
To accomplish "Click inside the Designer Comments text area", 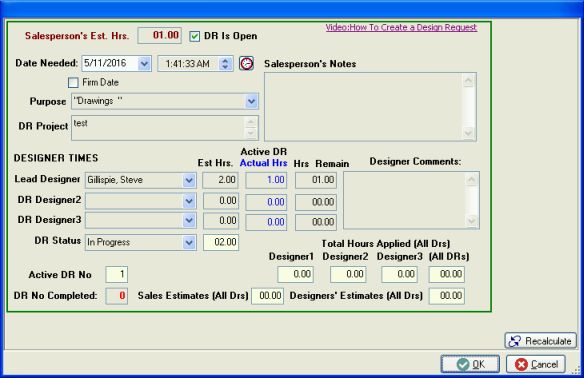I will 411,200.
